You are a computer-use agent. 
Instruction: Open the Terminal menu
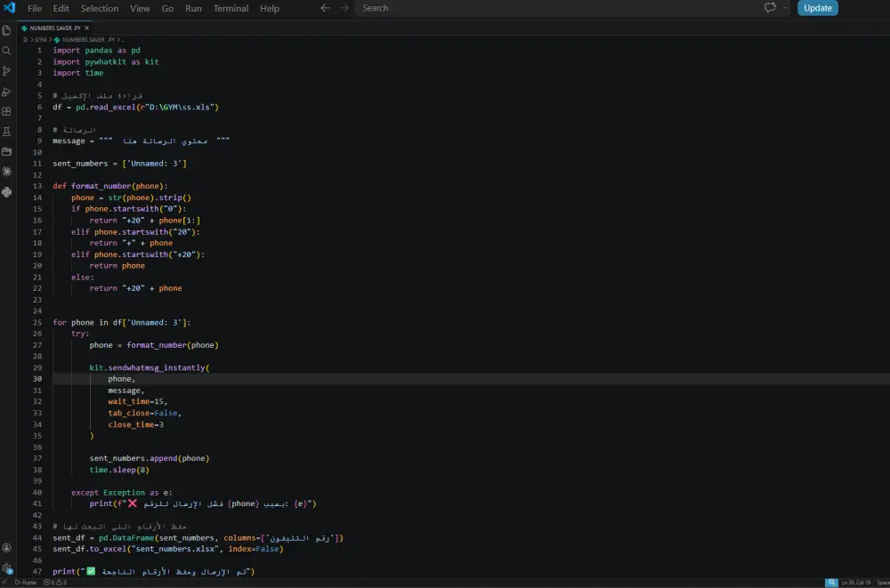pos(231,8)
